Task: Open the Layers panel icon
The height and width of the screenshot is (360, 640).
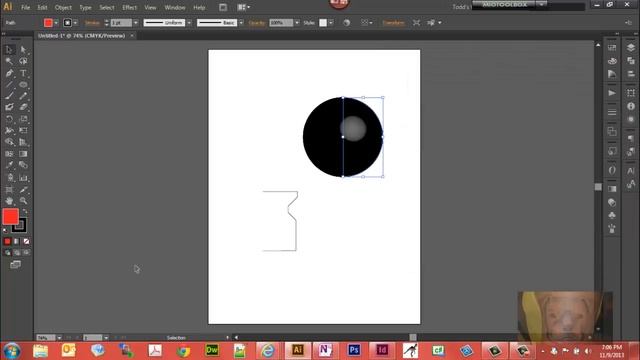Action: pyautogui.click(x=631, y=48)
